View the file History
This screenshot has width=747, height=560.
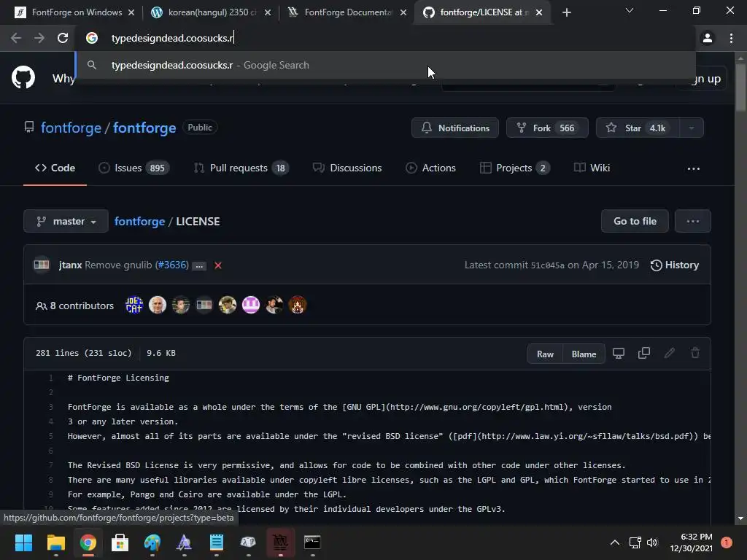[x=675, y=265]
